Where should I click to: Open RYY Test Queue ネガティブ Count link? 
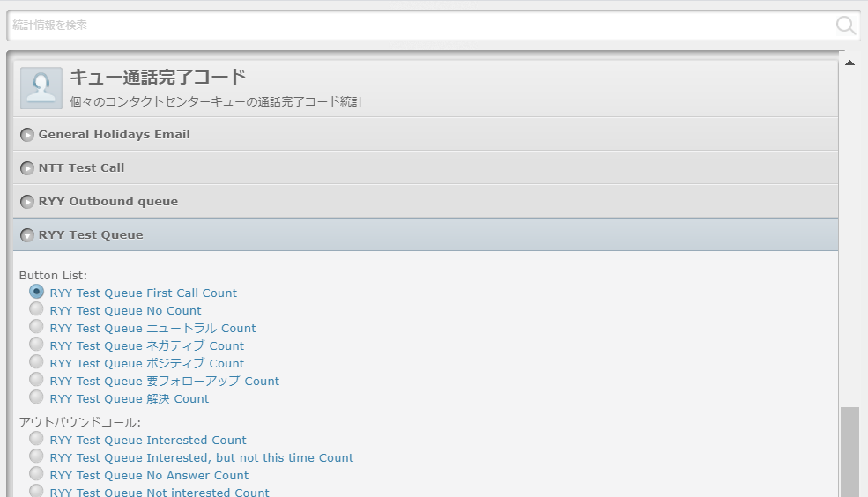tap(146, 346)
